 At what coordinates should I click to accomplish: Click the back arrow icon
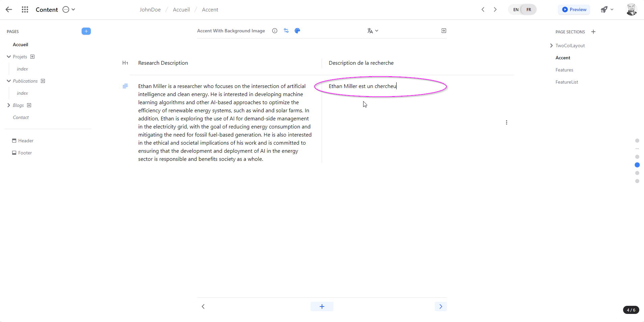pos(9,10)
